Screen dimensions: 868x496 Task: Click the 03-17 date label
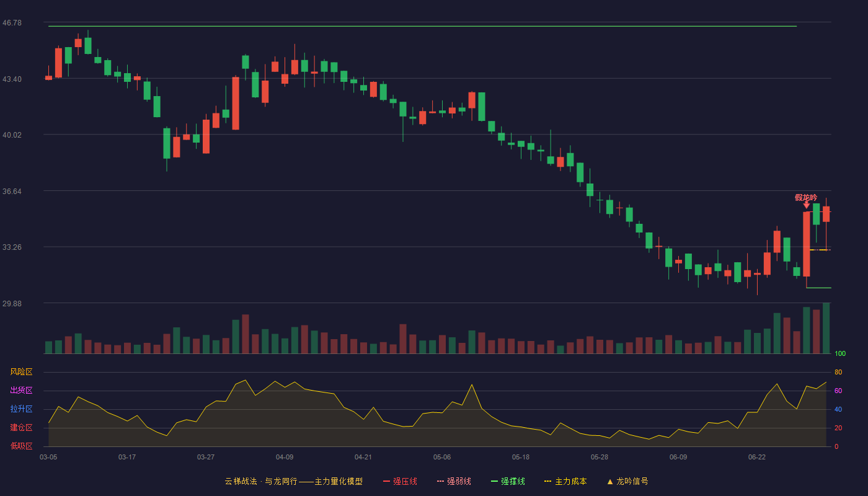click(x=127, y=457)
